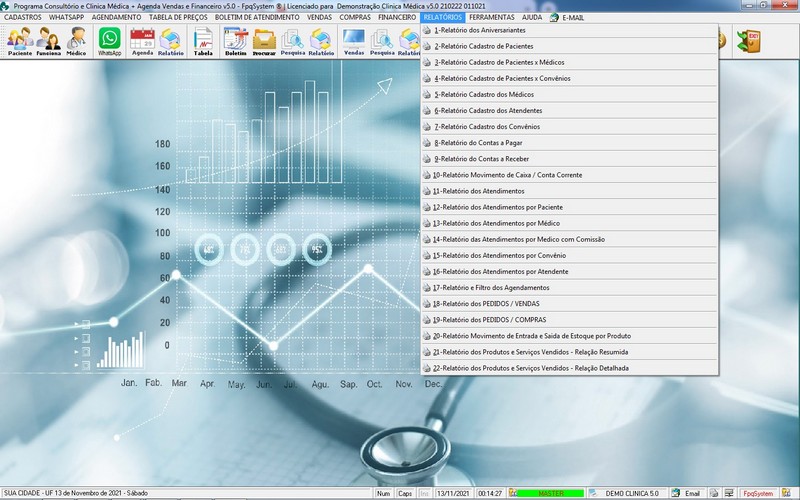Choose 16-Relatório dos Atendimentos por Atendente
The width and height of the screenshot is (800, 500).
click(569, 271)
